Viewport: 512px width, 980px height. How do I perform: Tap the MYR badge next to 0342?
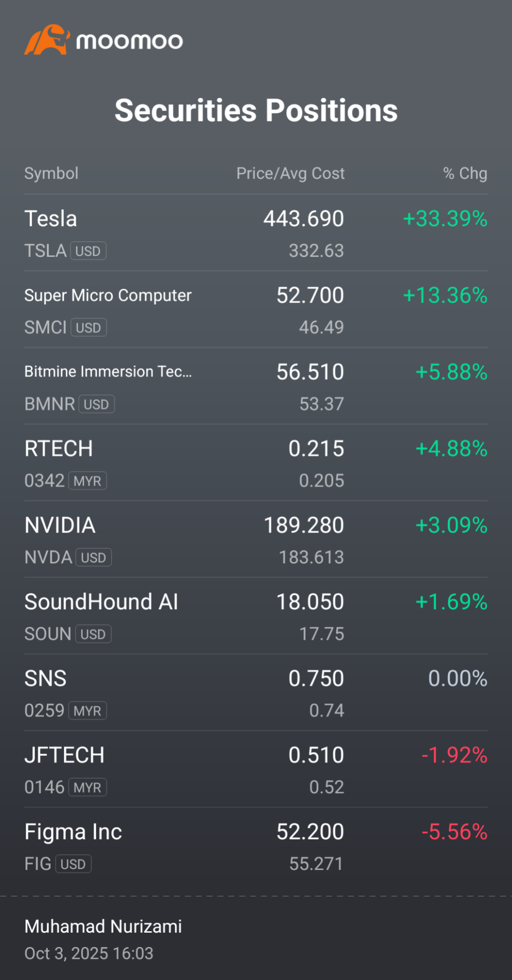[88, 480]
